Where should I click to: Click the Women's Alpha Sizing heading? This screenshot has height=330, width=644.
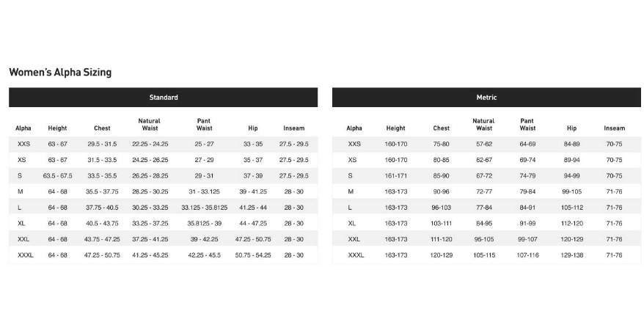click(x=60, y=73)
